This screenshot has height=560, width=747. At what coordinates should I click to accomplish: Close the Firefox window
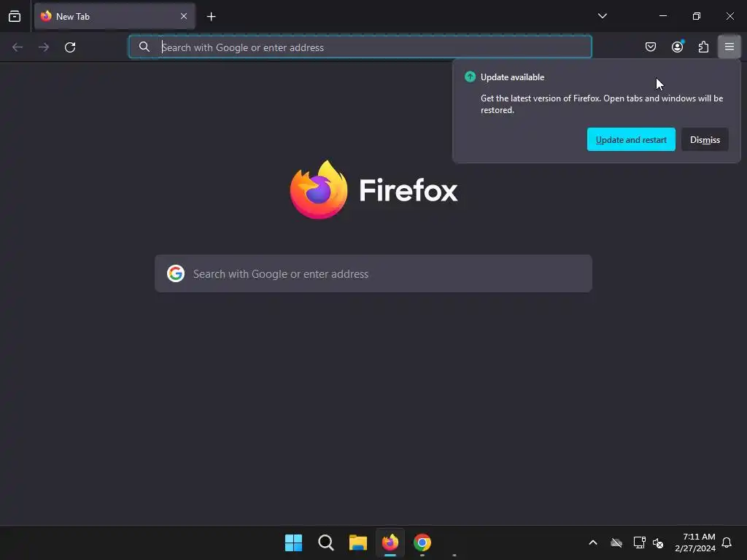click(729, 16)
